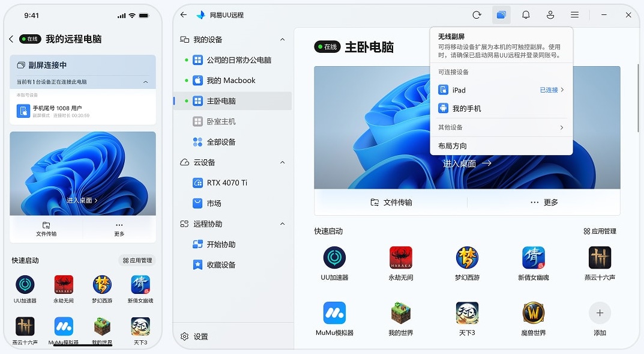Image resolution: width=644 pixels, height=354 pixels.
Task: Open 设置 at the sidebar bottom
Action: click(x=194, y=337)
